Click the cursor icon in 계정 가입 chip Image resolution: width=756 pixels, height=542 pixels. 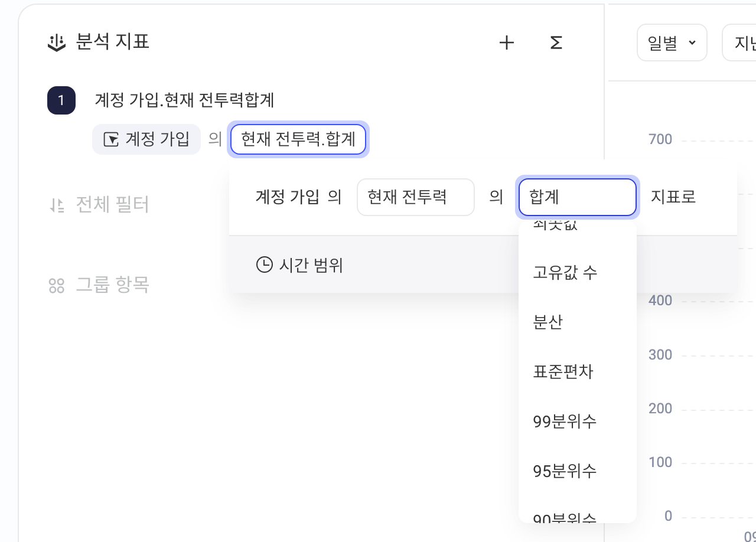point(111,139)
